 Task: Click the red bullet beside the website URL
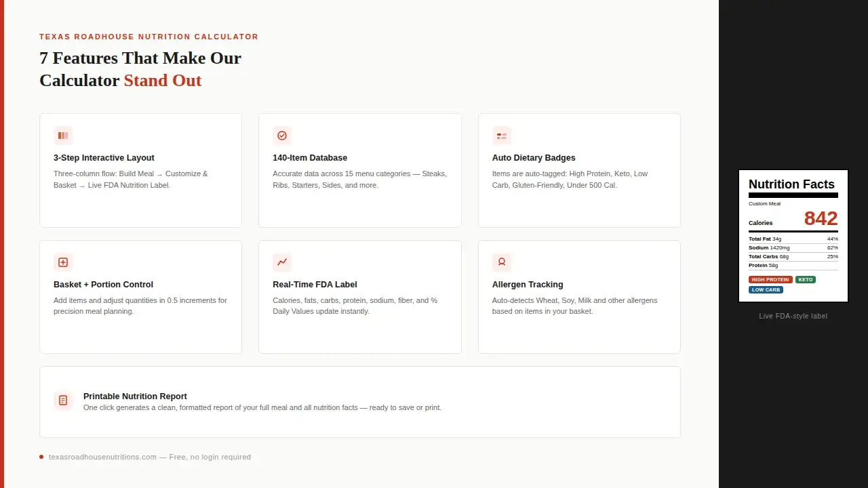(41, 457)
